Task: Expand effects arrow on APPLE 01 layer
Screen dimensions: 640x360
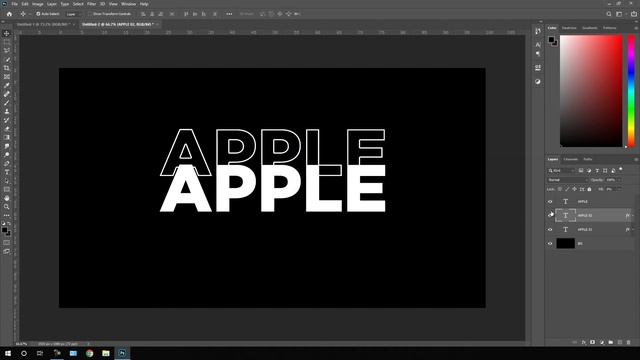Action: click(633, 229)
